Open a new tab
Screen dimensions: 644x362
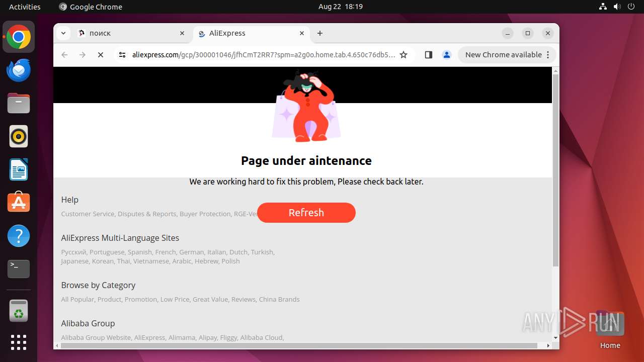click(320, 33)
